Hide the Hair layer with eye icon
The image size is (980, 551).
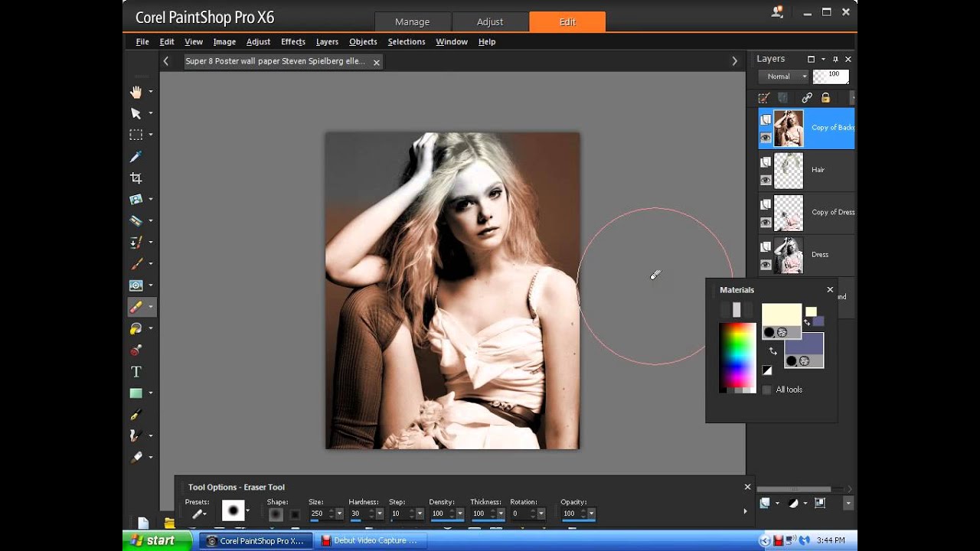coord(766,181)
